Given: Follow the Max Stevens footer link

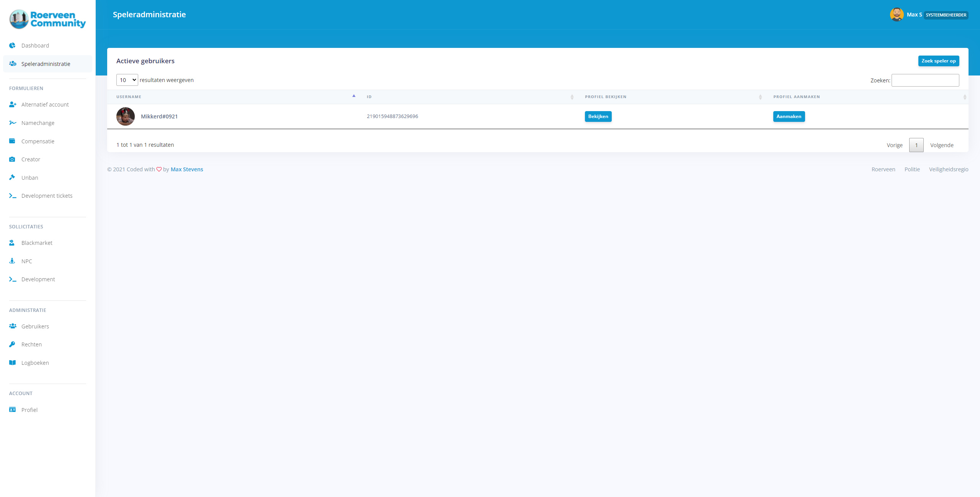Looking at the screenshot, I should click(187, 169).
